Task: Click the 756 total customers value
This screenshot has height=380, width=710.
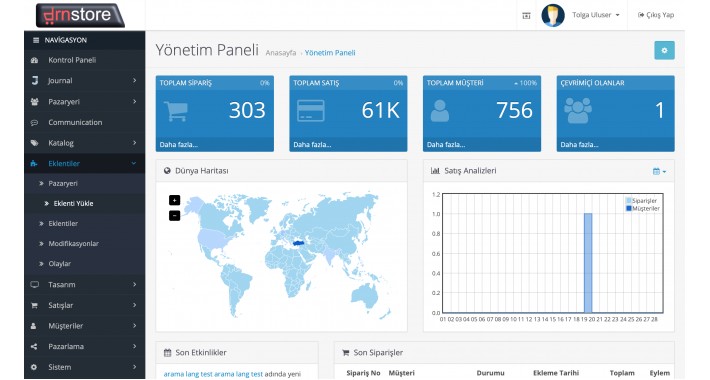Action: point(514,111)
